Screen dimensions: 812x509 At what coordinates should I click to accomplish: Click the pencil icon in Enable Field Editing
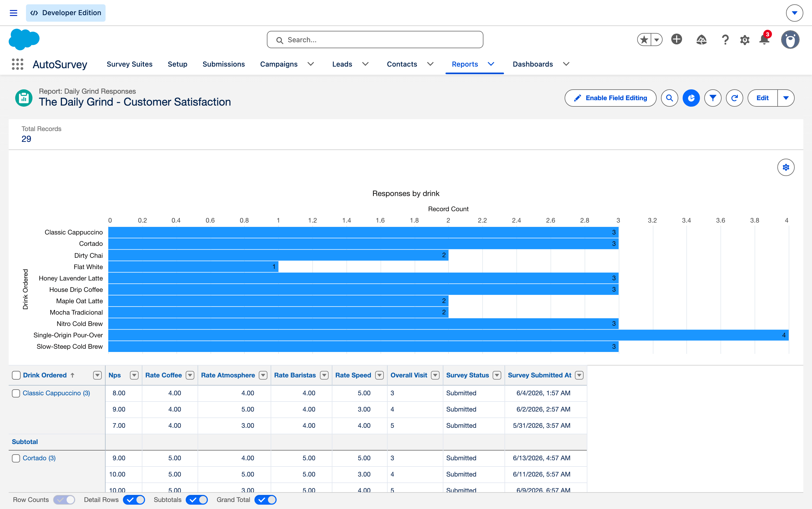point(577,98)
